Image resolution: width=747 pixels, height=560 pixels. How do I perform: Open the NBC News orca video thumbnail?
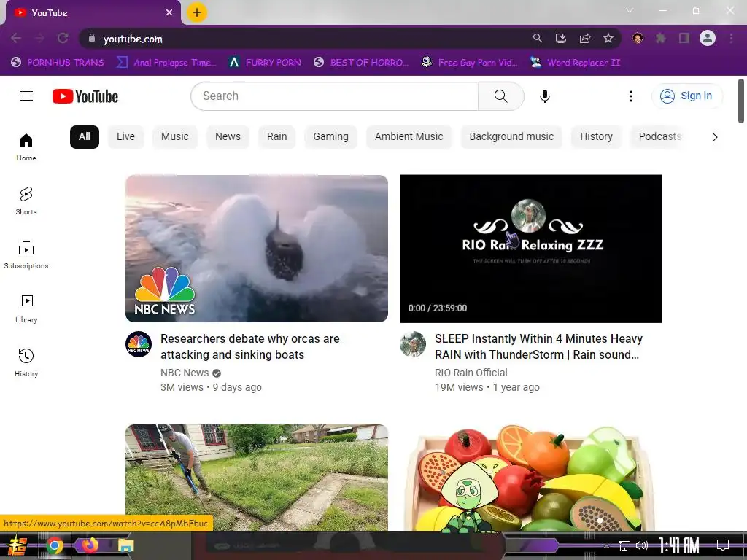[256, 249]
